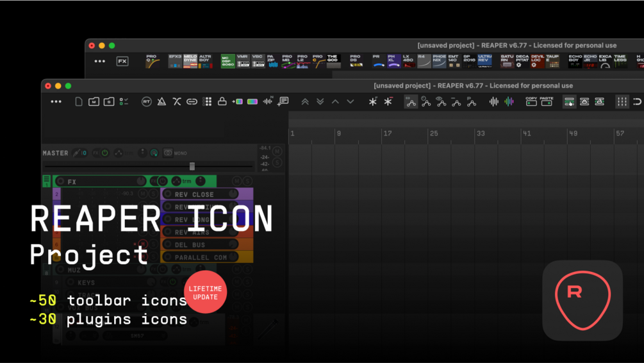Click the square-dots grid icon beside the link icon
Screen dimensions: 644x363
208,101
